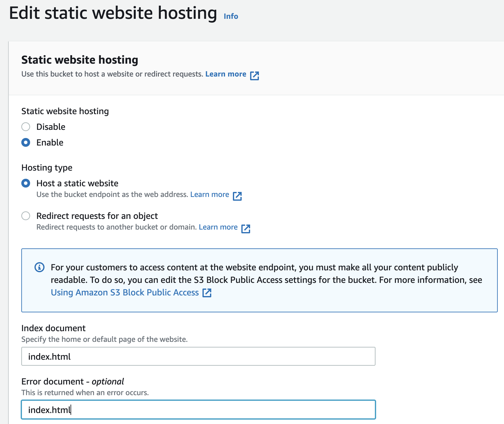Open Using Amazon S3 Block Public Access link
504x424 pixels.
[125, 292]
